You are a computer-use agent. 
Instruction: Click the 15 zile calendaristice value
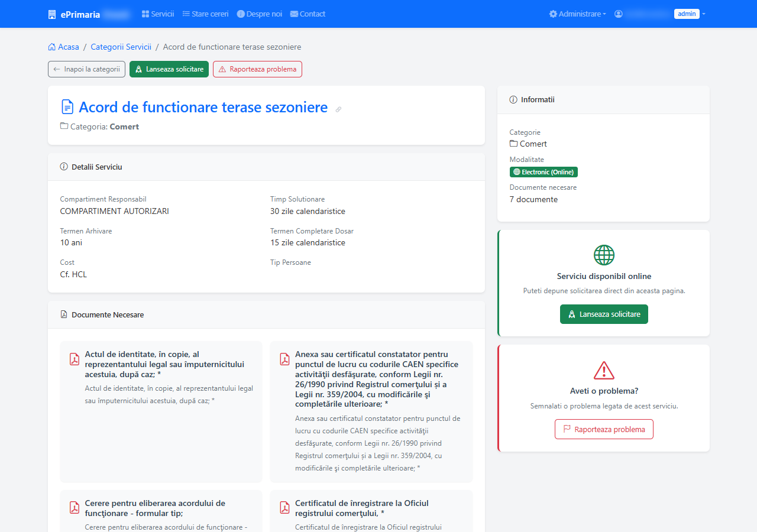(308, 242)
